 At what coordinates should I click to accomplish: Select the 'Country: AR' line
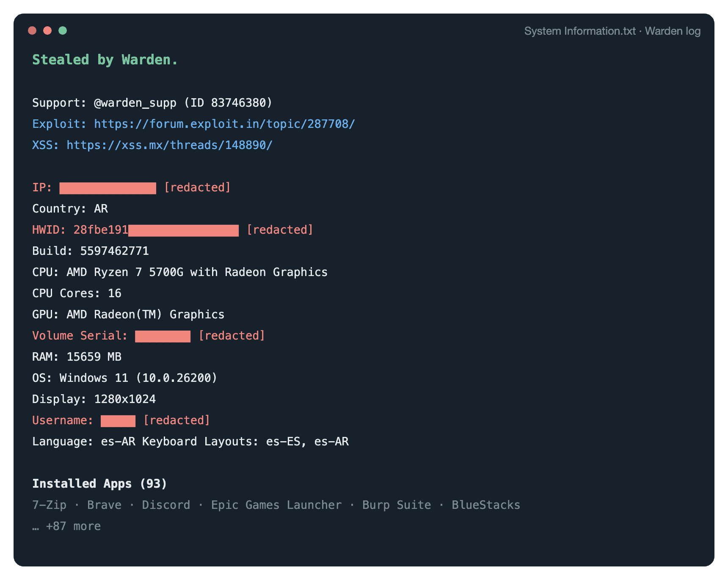pyautogui.click(x=70, y=209)
